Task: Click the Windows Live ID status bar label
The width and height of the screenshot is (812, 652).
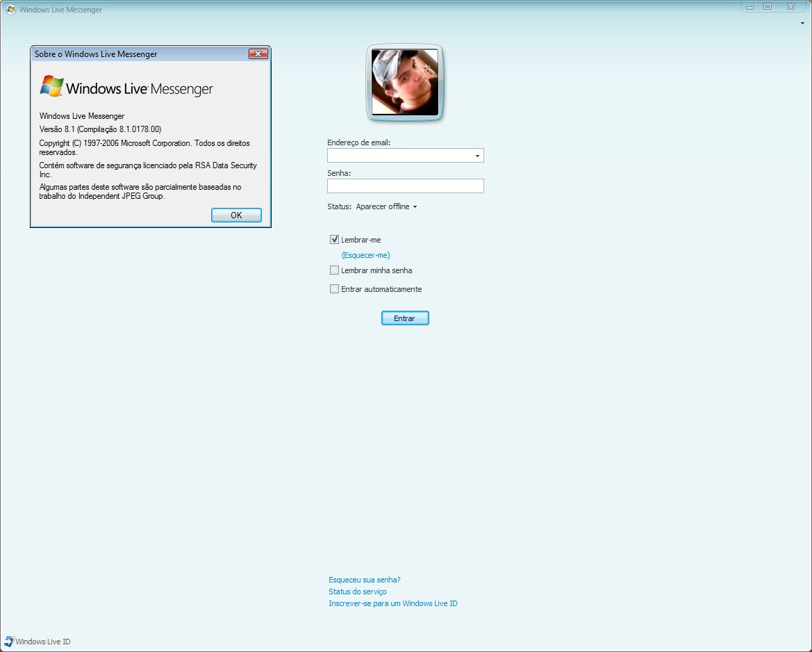Action: click(x=43, y=641)
